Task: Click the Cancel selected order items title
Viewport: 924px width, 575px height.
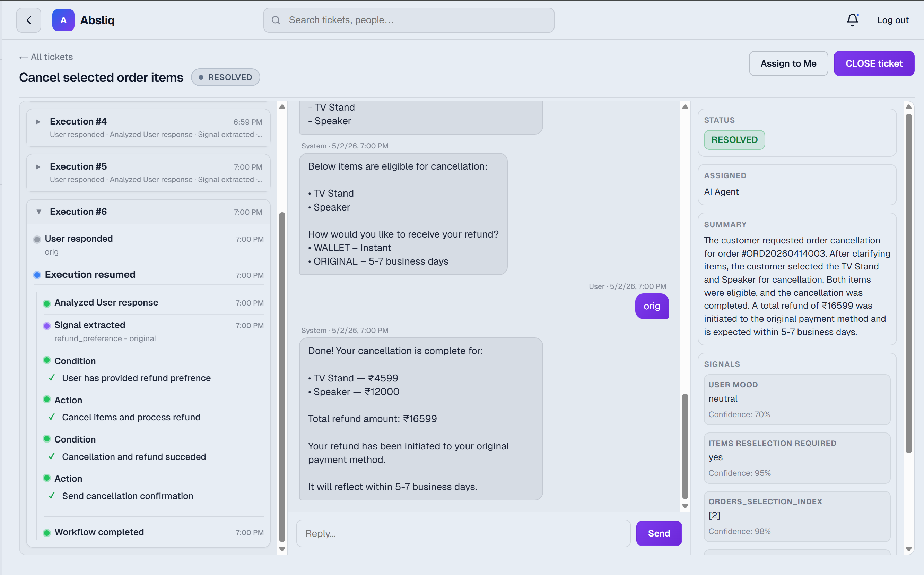Action: click(101, 77)
